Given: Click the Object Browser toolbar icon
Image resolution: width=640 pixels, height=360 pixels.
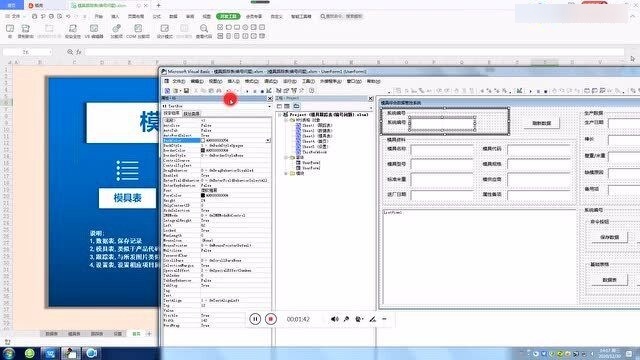Looking at the screenshot, I should [294, 91].
